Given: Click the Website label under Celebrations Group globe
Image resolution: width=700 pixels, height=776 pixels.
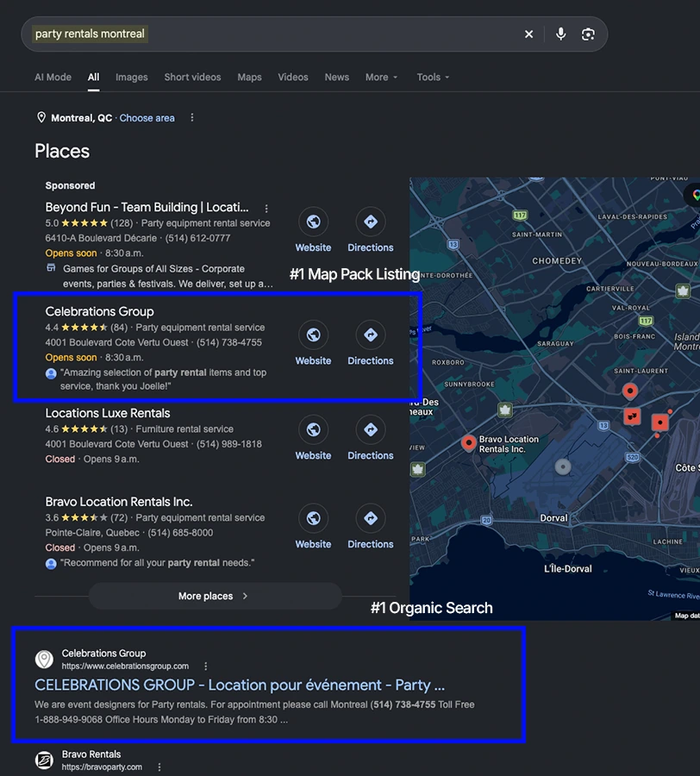Looking at the screenshot, I should [x=313, y=360].
